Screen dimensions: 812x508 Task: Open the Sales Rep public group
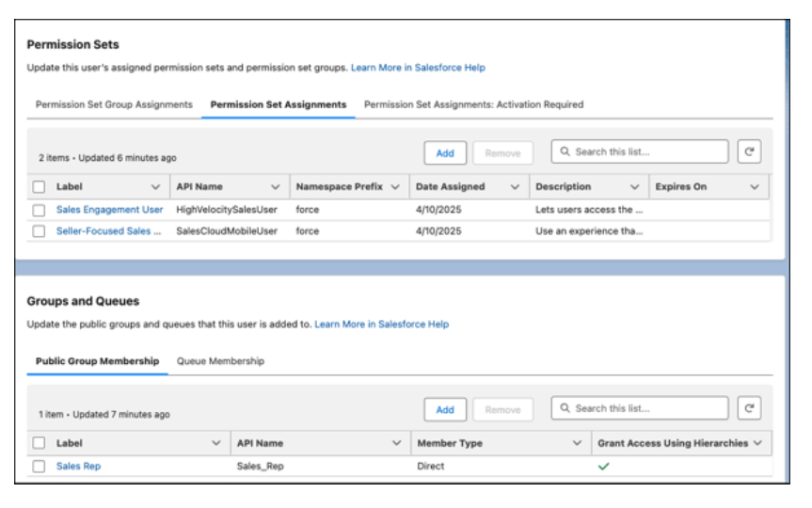coord(78,466)
